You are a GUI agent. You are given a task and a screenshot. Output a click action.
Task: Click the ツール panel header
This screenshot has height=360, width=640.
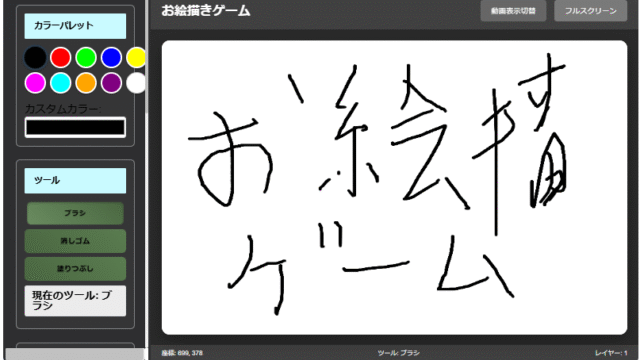(75, 180)
